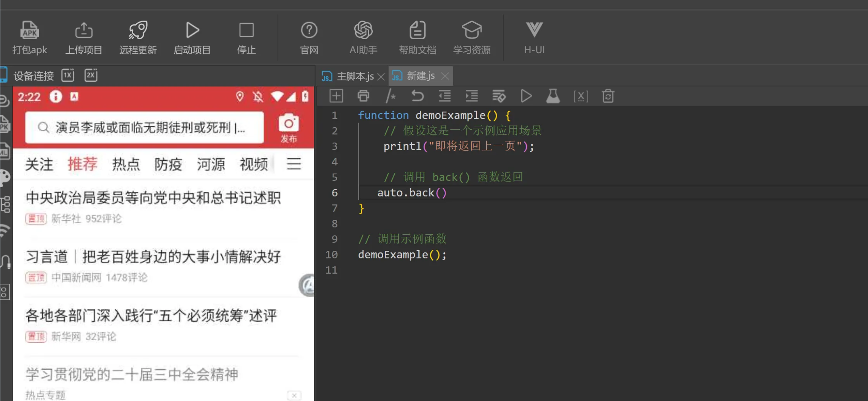Viewport: 868px width, 401px height.
Task: Open article 各地各部门深入践行五个必须统筹述评
Action: coord(151,315)
